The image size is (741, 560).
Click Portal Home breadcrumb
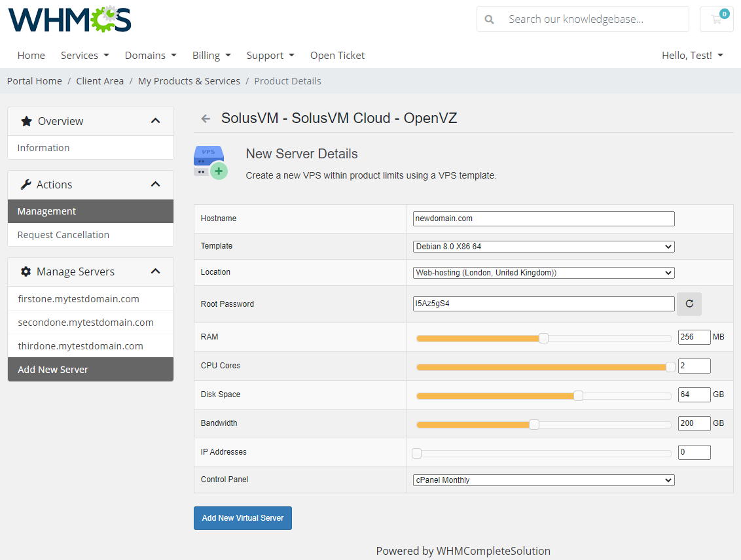[x=35, y=81]
